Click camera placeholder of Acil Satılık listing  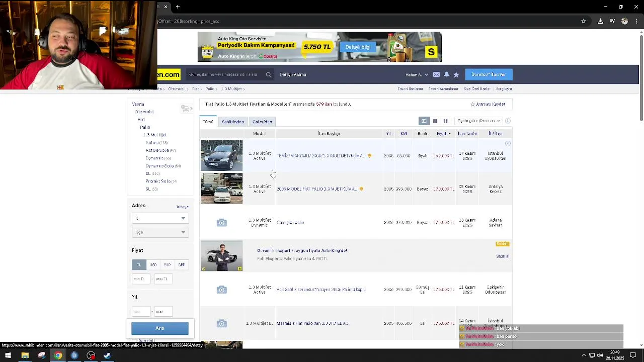click(x=221, y=290)
